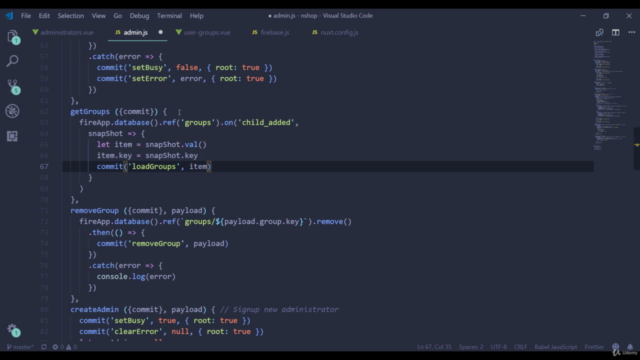The width and height of the screenshot is (640, 360).
Task: Click 'loadGroups' string on line 67
Action: (153, 167)
